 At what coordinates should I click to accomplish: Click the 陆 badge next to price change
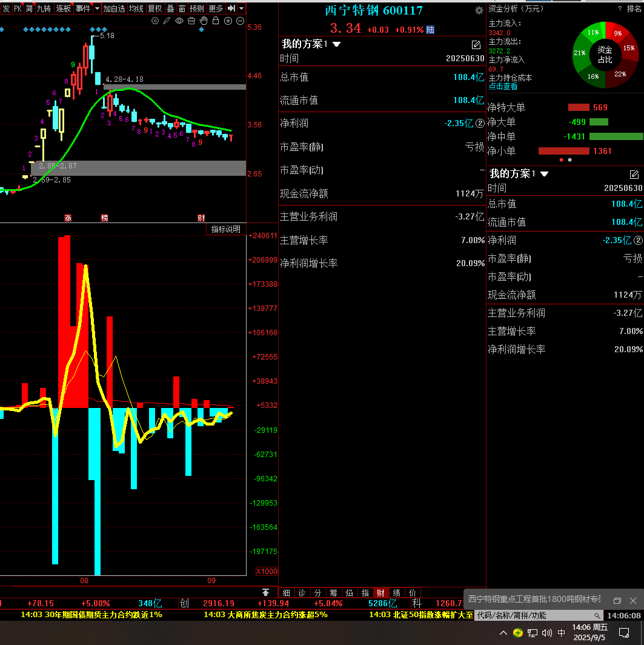pos(430,30)
